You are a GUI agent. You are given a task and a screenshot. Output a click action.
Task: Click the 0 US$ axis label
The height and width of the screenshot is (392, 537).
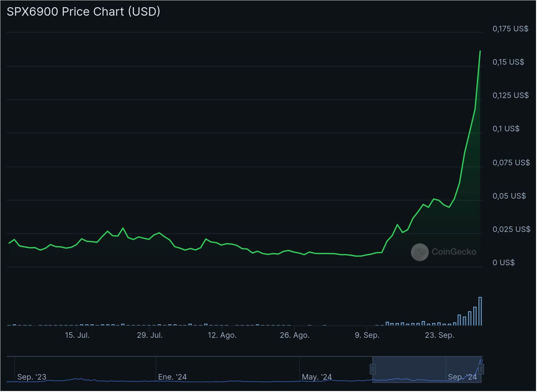click(504, 263)
